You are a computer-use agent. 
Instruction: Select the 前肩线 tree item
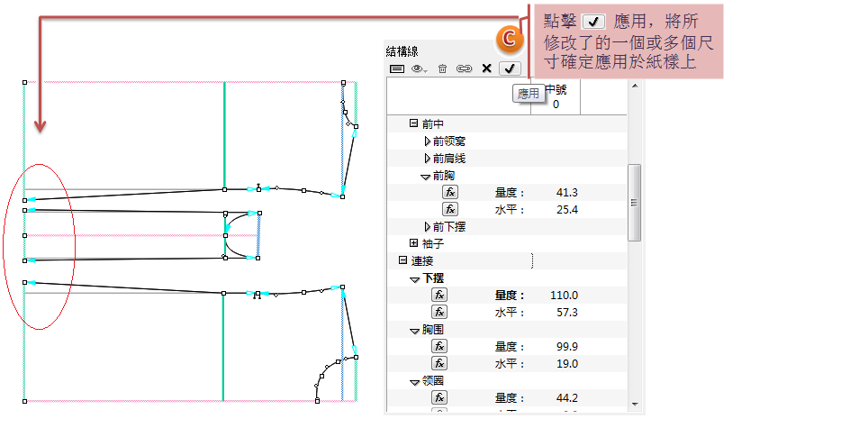pyautogui.click(x=449, y=159)
